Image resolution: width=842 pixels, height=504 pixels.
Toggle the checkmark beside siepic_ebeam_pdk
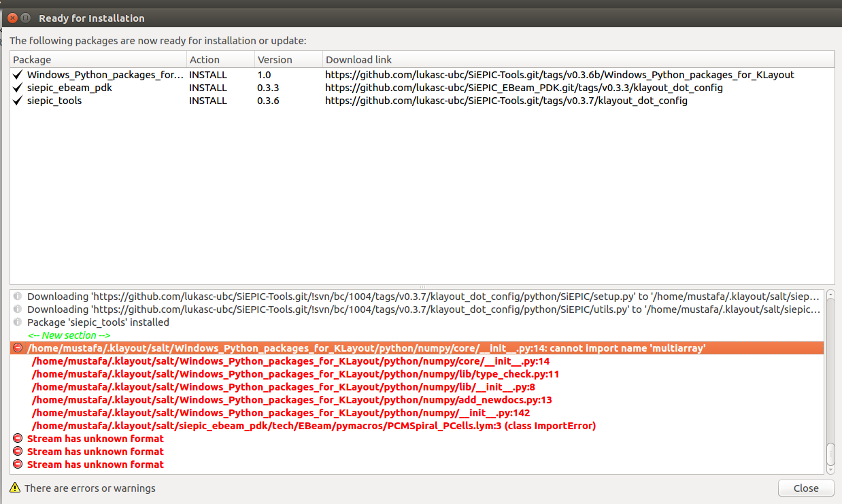pos(18,87)
